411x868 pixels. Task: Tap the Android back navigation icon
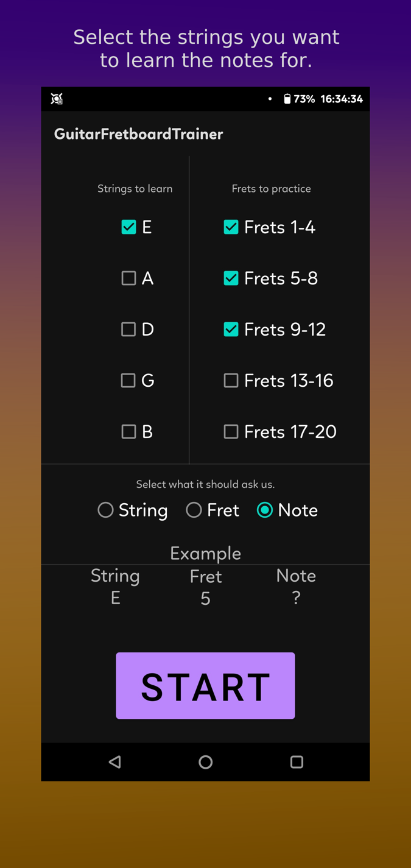point(115,761)
